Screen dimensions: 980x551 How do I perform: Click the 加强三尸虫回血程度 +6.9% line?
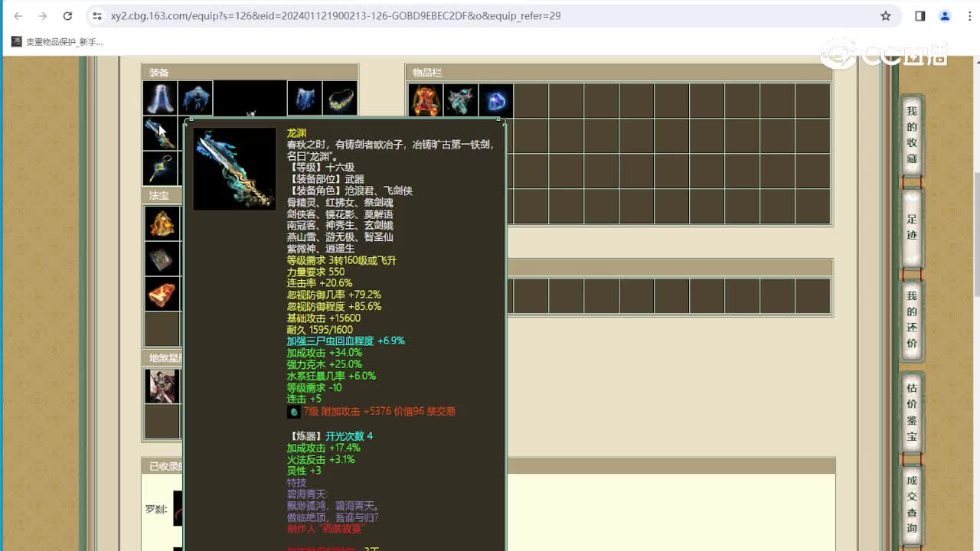(345, 341)
